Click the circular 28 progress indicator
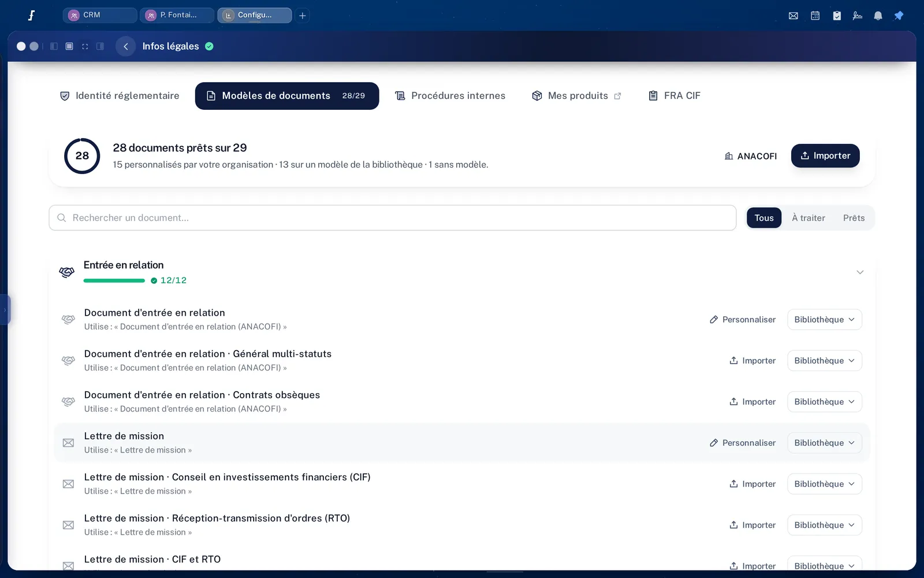 click(x=82, y=156)
